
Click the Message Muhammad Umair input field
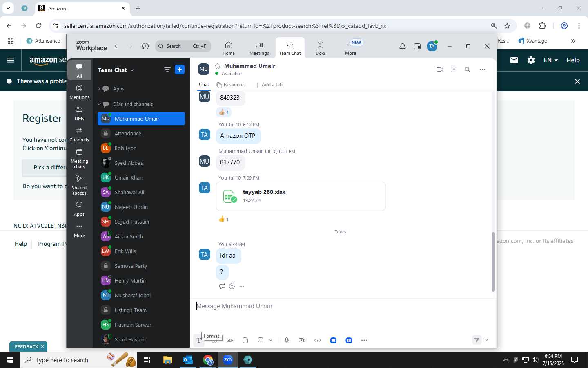click(x=343, y=306)
